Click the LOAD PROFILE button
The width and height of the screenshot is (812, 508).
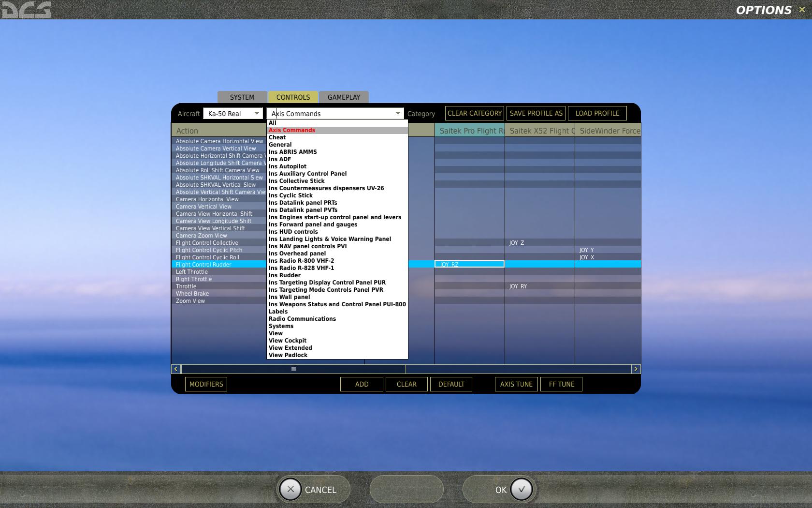pos(597,113)
